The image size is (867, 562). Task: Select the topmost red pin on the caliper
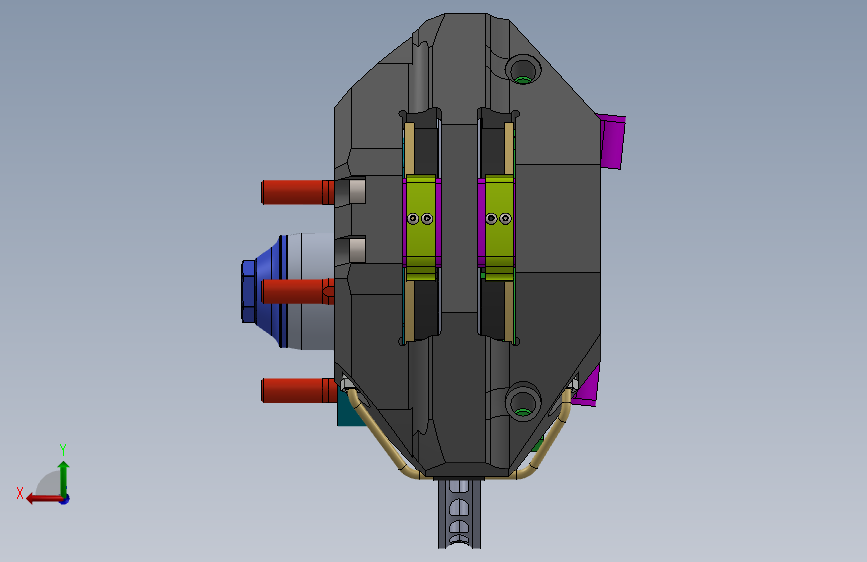coord(298,192)
